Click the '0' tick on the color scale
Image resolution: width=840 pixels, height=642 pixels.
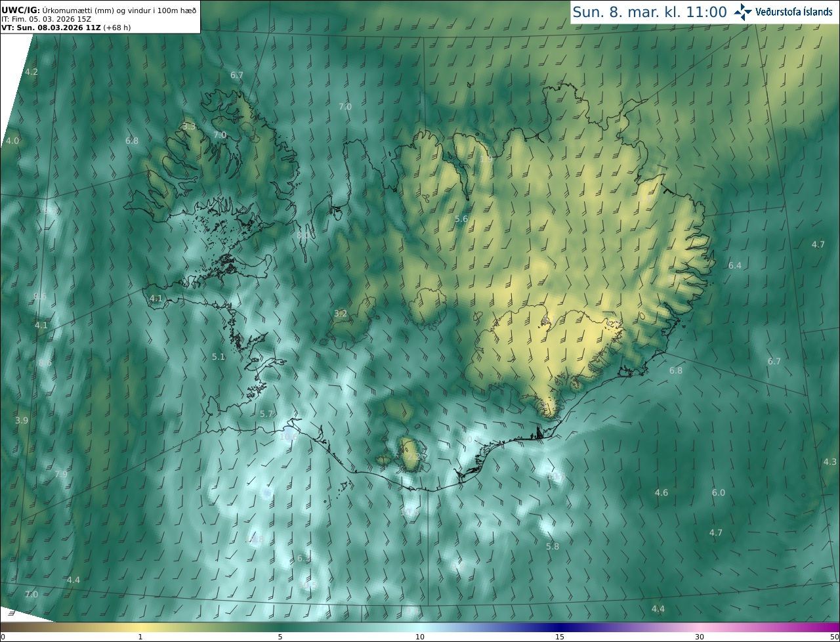(2, 637)
